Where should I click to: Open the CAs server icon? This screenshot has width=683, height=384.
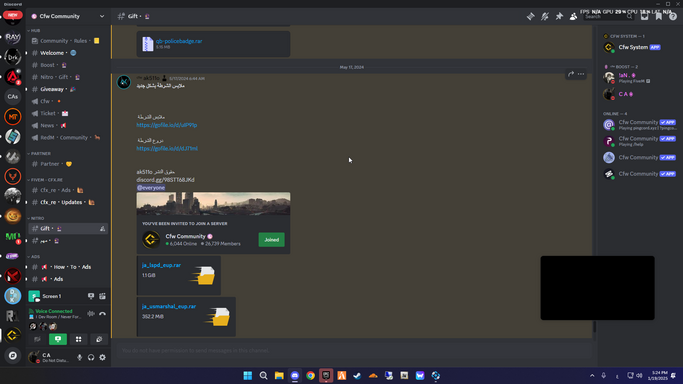(13, 97)
